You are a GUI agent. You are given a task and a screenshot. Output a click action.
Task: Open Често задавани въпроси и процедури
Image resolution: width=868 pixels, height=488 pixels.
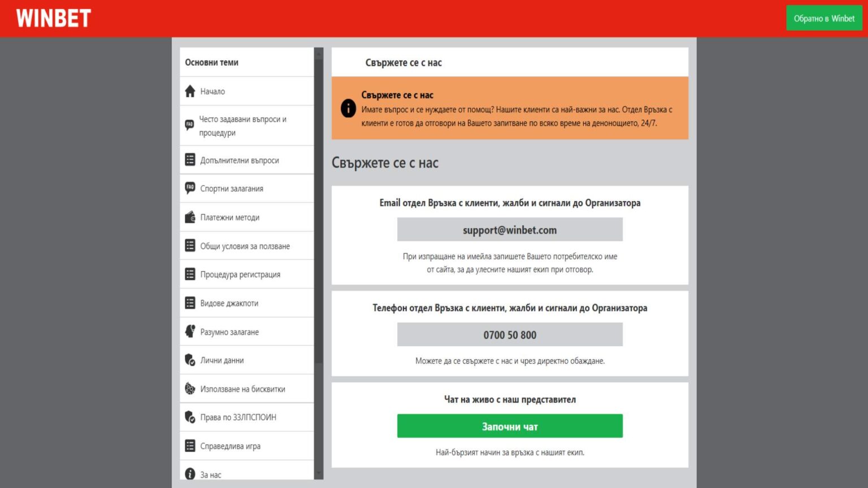pyautogui.click(x=246, y=125)
